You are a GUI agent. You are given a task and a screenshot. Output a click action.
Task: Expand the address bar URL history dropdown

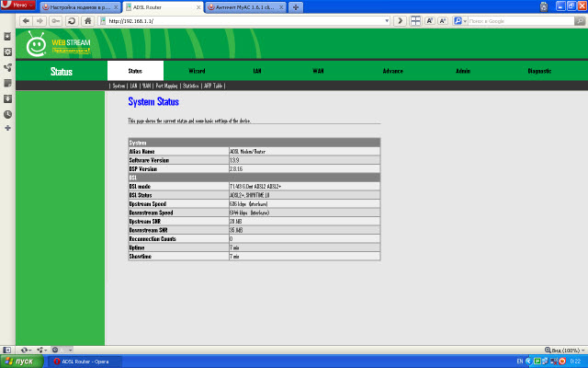tap(387, 20)
